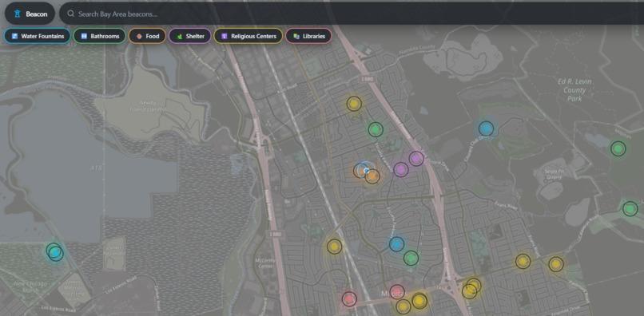Screen dimensions: 644x316
Task: Toggle the Food filter chip
Action: tap(148, 36)
